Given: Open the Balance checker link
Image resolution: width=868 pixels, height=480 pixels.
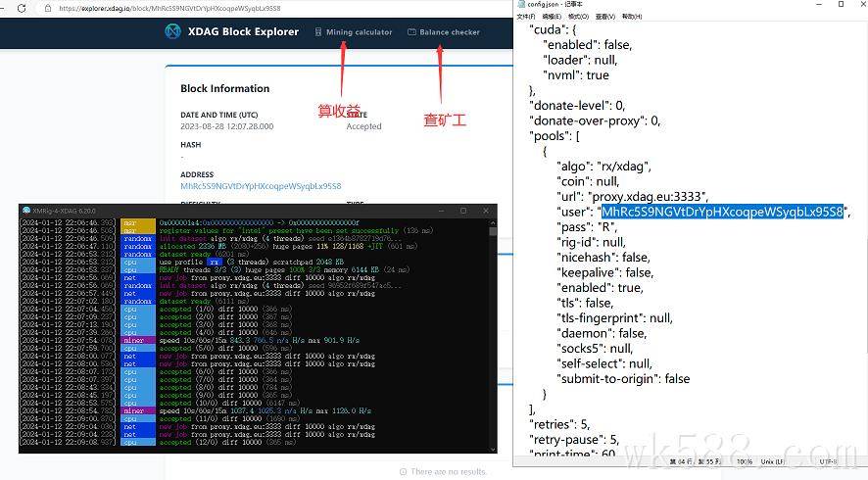Looking at the screenshot, I should coord(450,32).
